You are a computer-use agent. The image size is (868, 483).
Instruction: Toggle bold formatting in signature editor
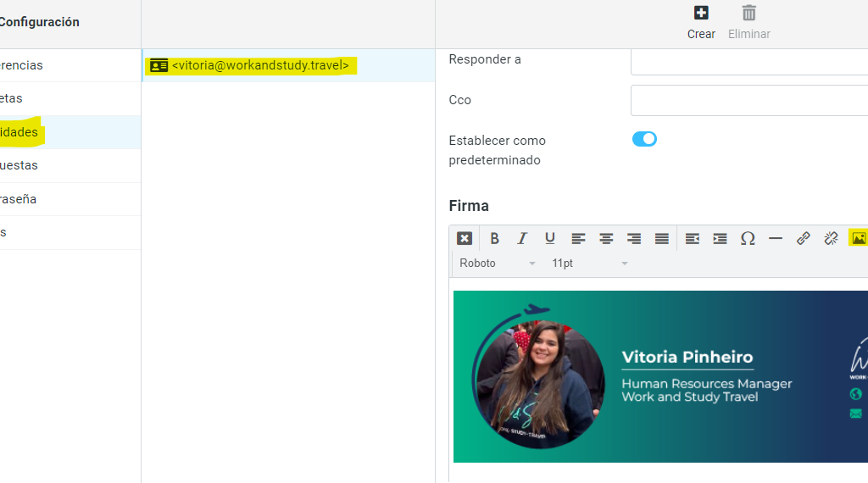(494, 238)
